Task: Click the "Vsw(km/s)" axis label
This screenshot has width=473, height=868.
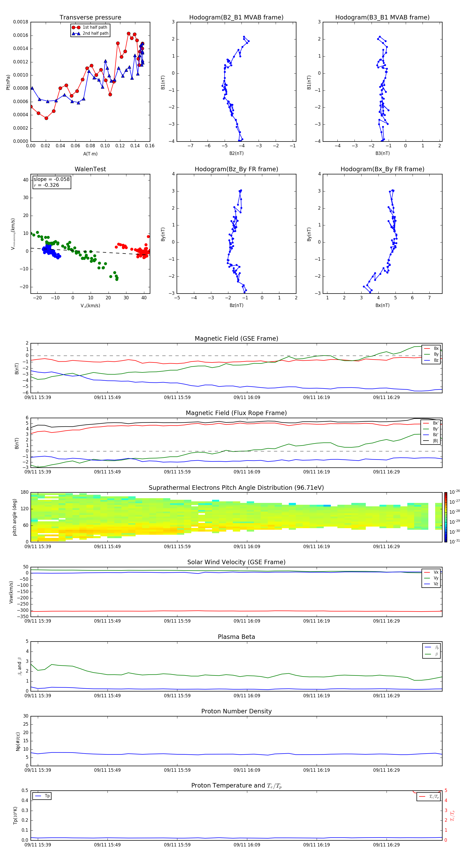Action: [x=11, y=592]
